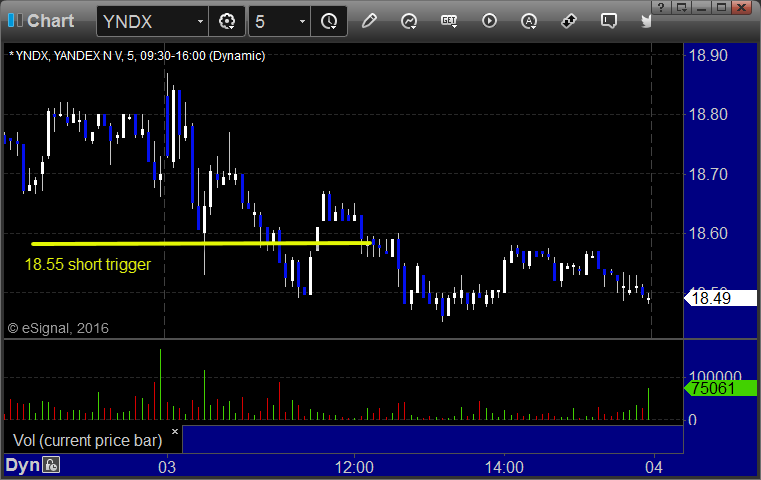
Task: Click the 75061 volume value marker
Action: click(721, 388)
